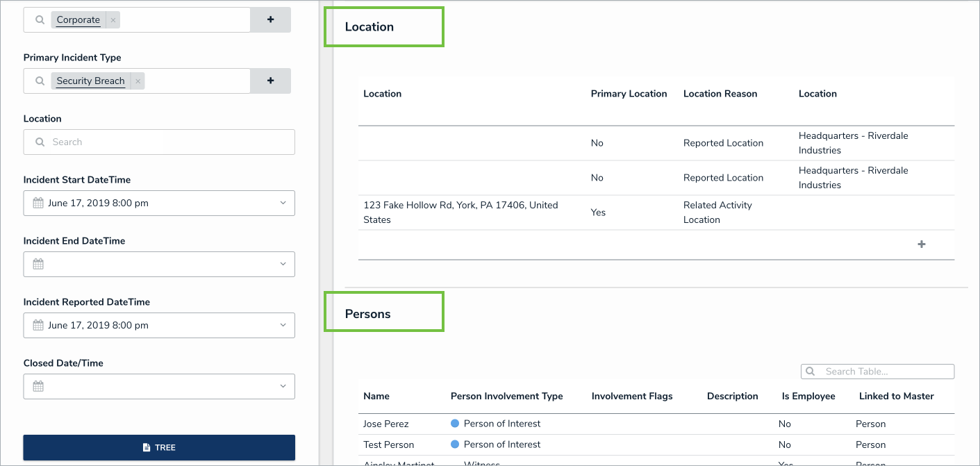This screenshot has height=466, width=980.
Task: Open calendar for Incident Start DateTime
Action: tap(38, 203)
